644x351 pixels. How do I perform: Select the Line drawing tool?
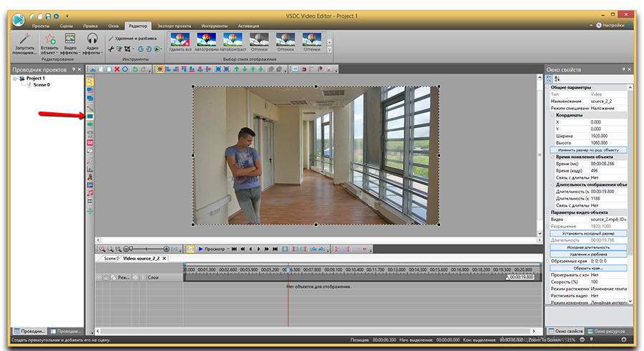click(90, 108)
